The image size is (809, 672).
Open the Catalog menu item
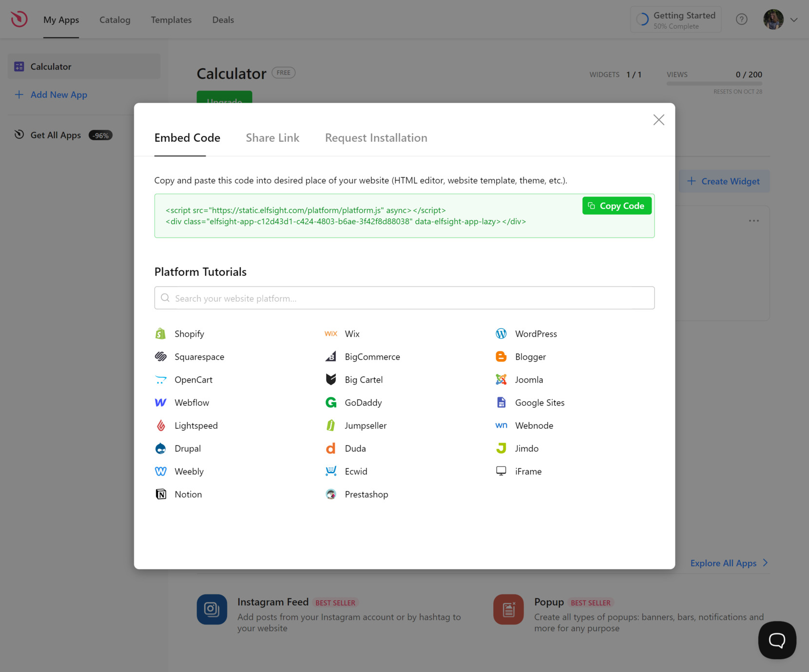click(115, 20)
